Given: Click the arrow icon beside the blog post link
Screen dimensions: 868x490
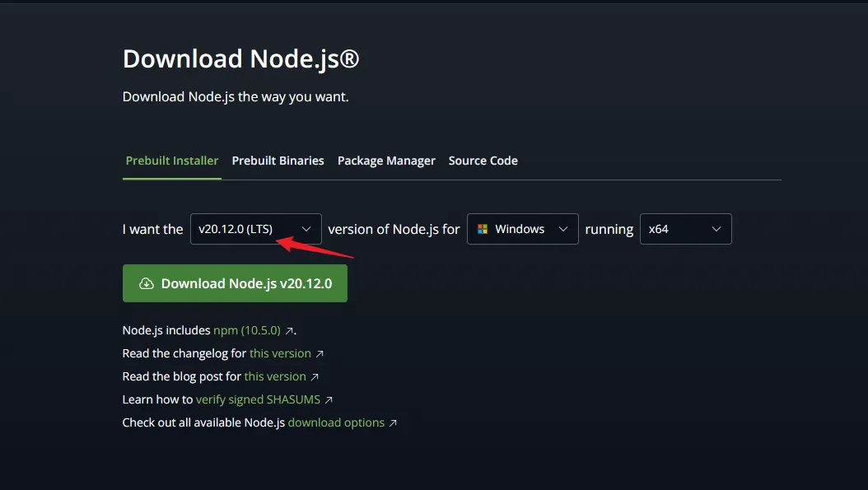Looking at the screenshot, I should (x=315, y=376).
